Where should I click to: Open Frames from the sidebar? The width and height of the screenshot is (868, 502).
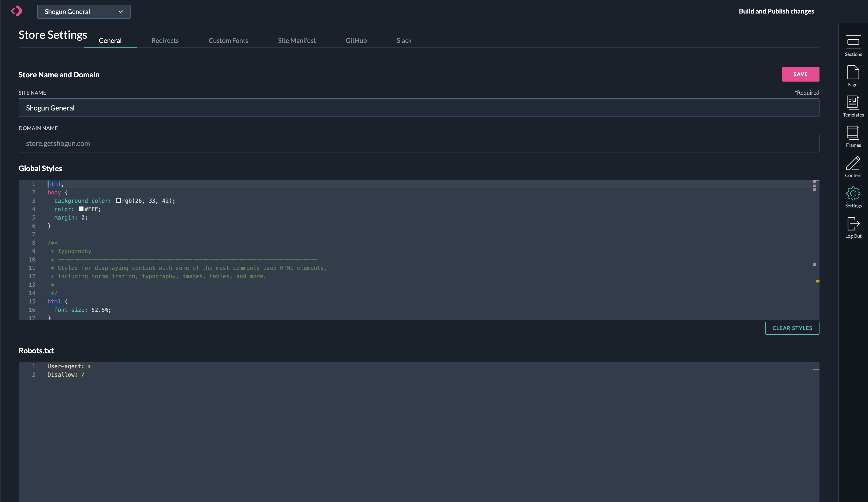pos(853,136)
